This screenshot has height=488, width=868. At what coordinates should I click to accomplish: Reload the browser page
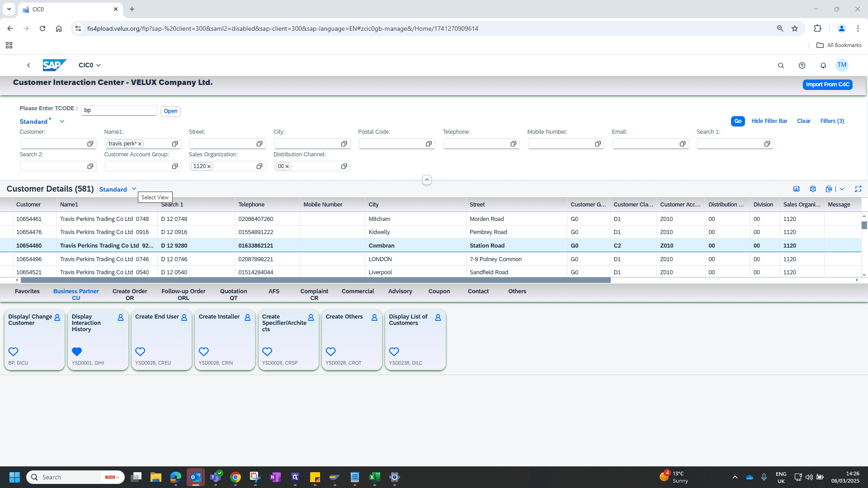click(x=42, y=28)
